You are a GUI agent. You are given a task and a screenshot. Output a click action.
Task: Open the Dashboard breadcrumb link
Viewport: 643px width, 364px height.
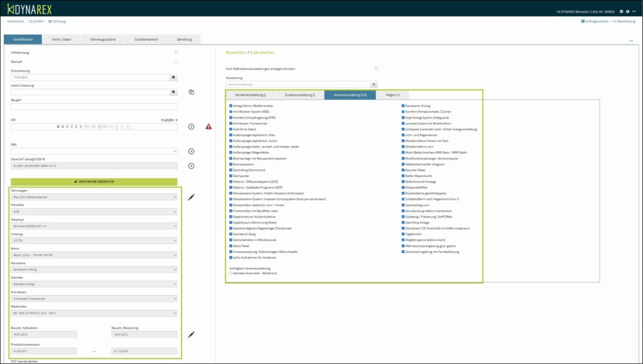[x=15, y=21]
